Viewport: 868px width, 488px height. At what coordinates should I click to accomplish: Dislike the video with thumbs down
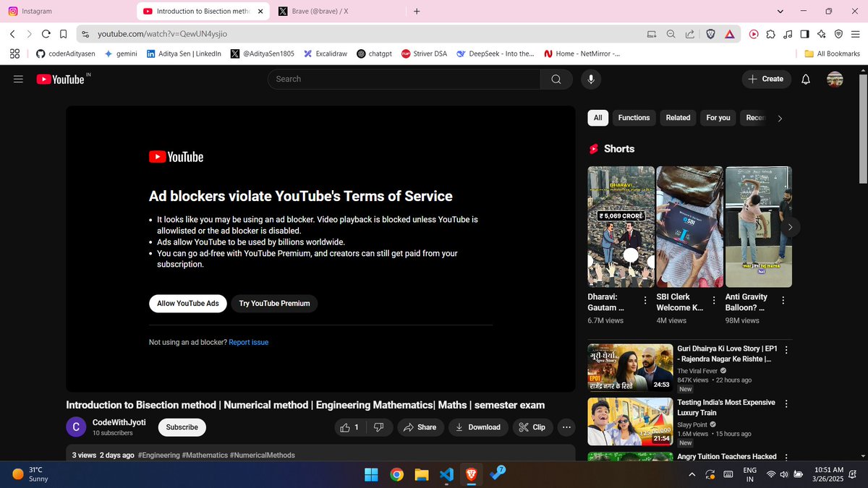click(379, 427)
